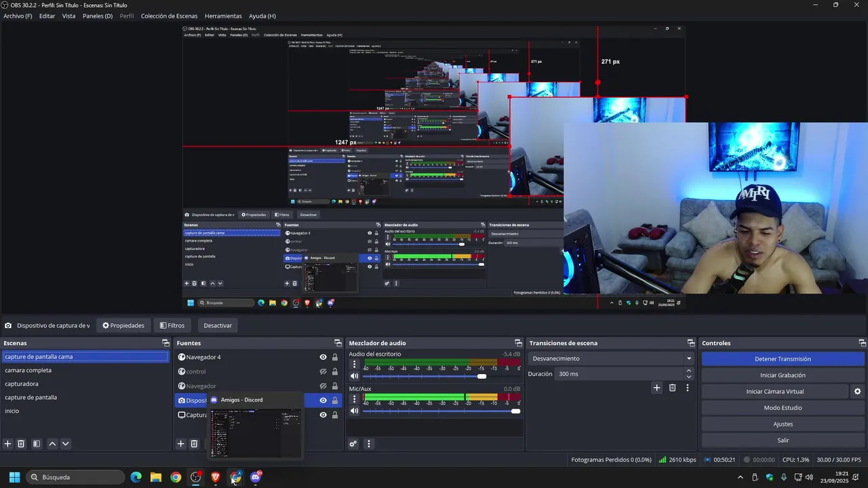Delete selected scene using trash icon
The image size is (868, 488).
pos(21,444)
